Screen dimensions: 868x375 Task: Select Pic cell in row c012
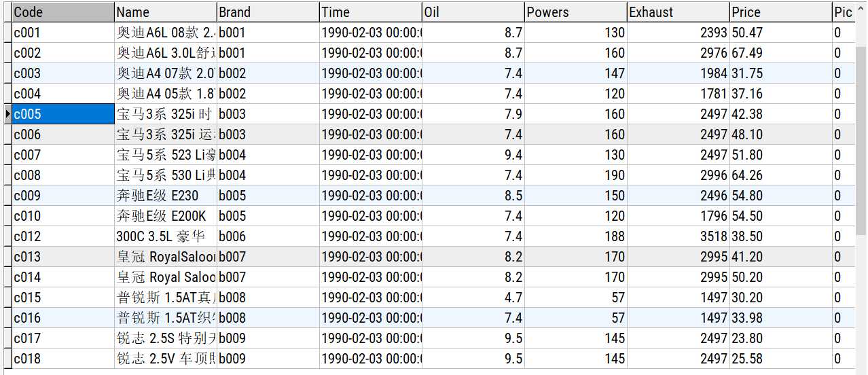tap(844, 236)
